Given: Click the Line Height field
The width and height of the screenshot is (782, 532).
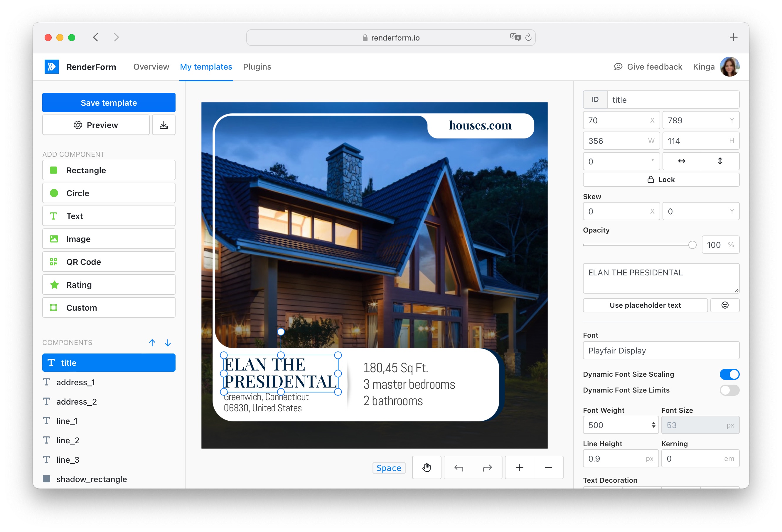Looking at the screenshot, I should [621, 458].
